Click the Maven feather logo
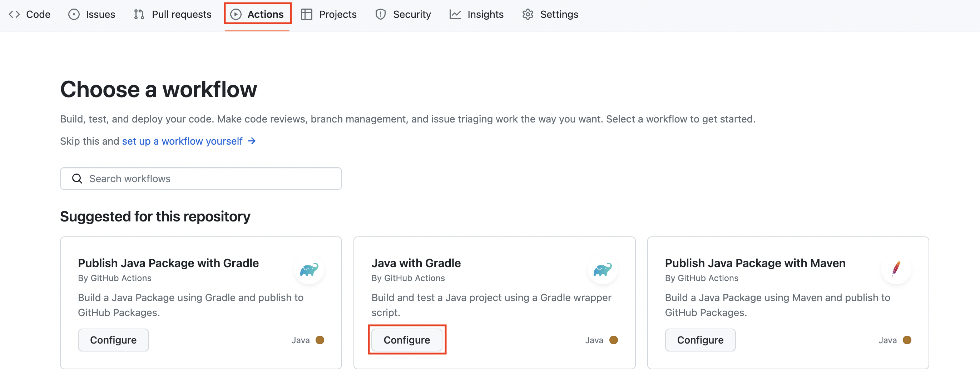This screenshot has width=980, height=375. tap(896, 269)
